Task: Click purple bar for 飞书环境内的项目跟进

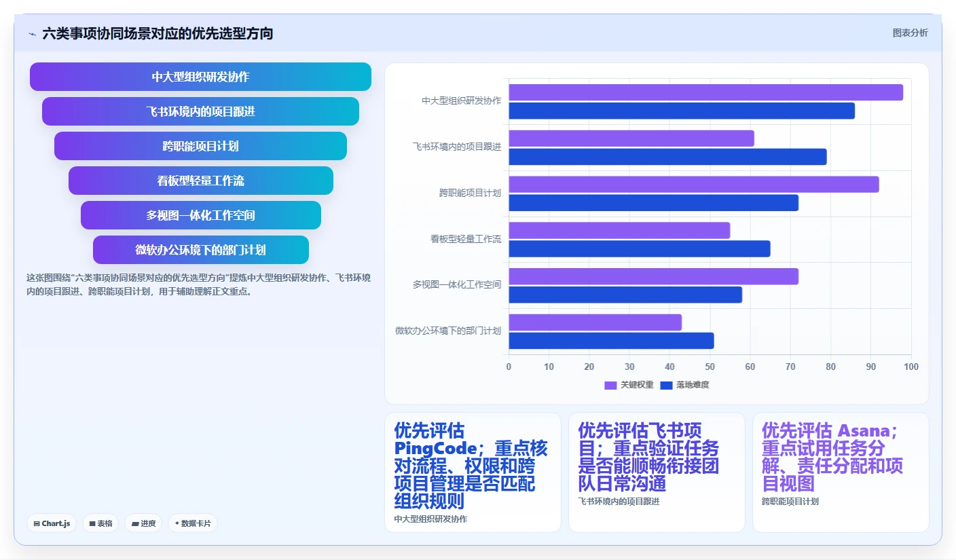Action: click(631, 138)
